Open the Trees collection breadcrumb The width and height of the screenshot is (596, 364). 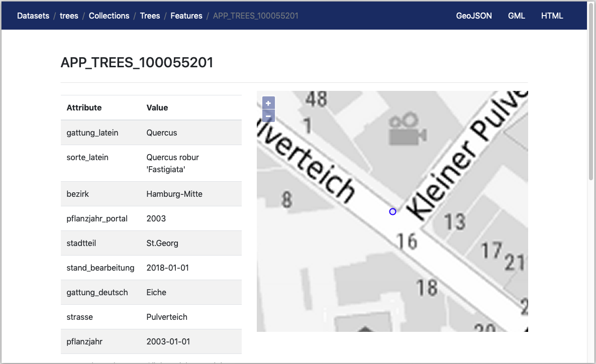point(150,16)
